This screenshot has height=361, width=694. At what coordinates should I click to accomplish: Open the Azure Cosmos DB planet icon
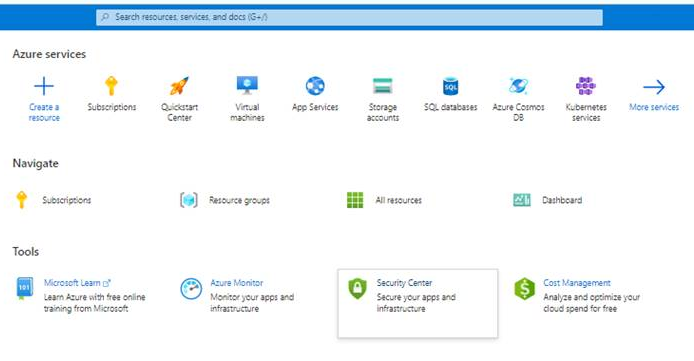(518, 86)
